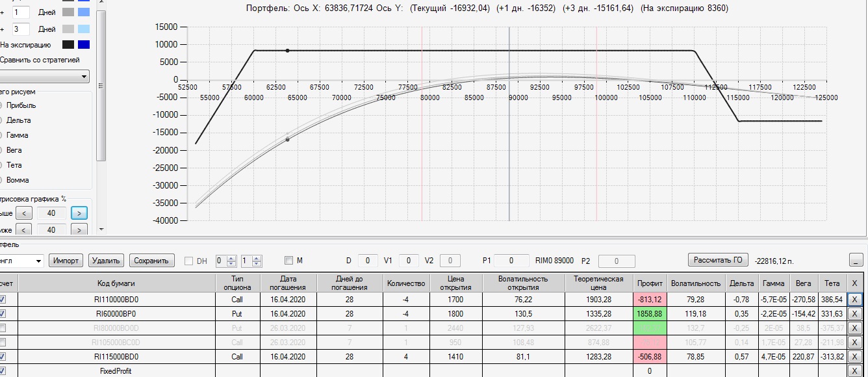868x377 pixels.
Task: Click the Тип опциона column header
Action: pos(237,283)
